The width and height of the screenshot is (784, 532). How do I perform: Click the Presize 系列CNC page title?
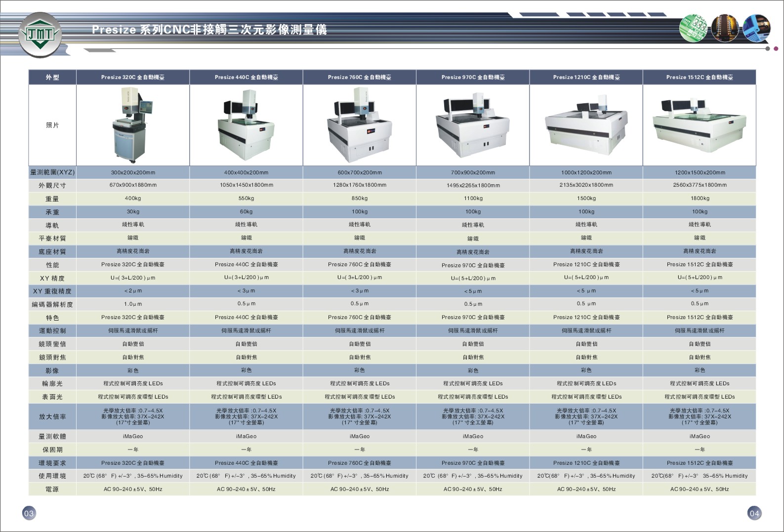click(209, 30)
